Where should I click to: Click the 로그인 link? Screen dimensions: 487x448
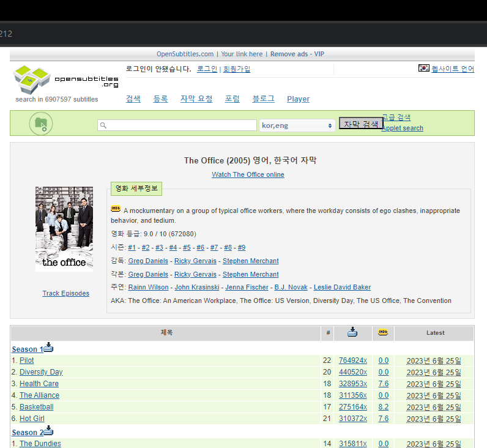pos(207,69)
